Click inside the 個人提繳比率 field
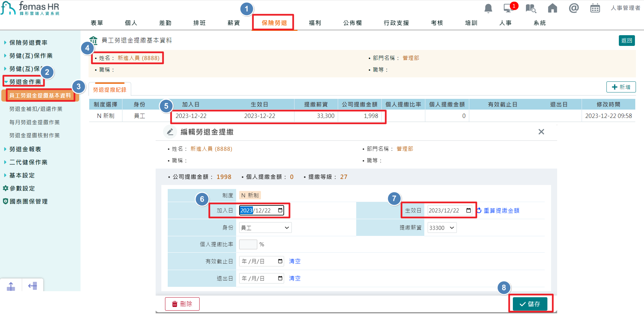Screen dimensions: 644x318 tap(248, 244)
